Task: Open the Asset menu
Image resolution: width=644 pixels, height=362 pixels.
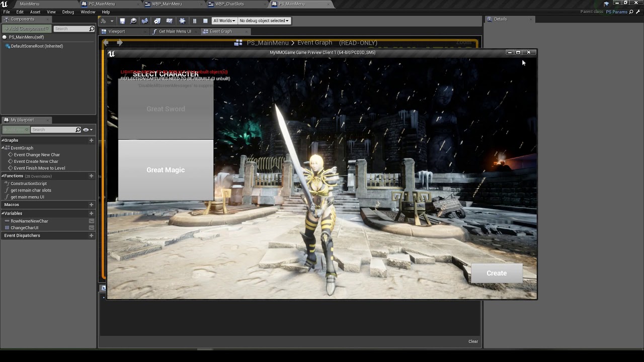Action: point(35,12)
